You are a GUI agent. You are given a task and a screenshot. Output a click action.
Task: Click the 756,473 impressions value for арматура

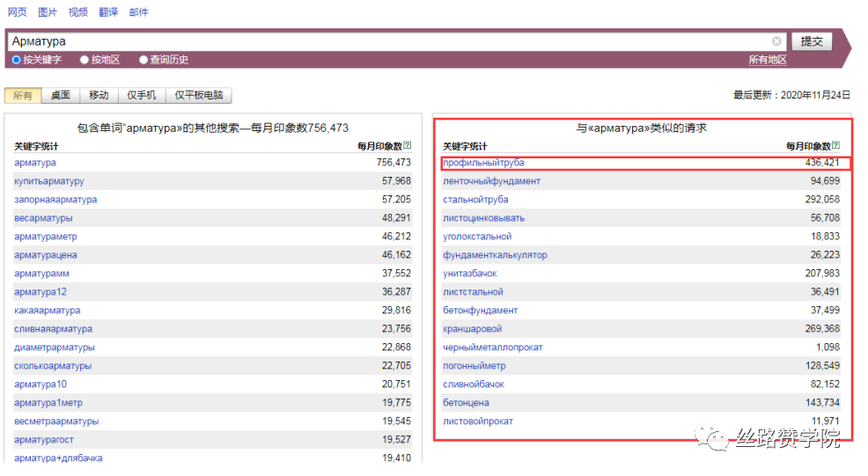point(394,163)
